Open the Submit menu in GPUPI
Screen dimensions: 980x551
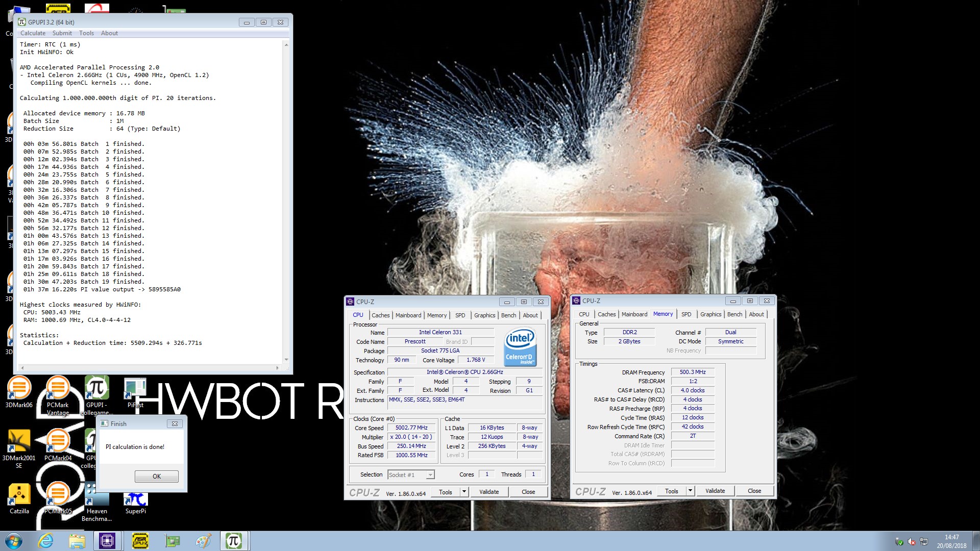tap(62, 33)
